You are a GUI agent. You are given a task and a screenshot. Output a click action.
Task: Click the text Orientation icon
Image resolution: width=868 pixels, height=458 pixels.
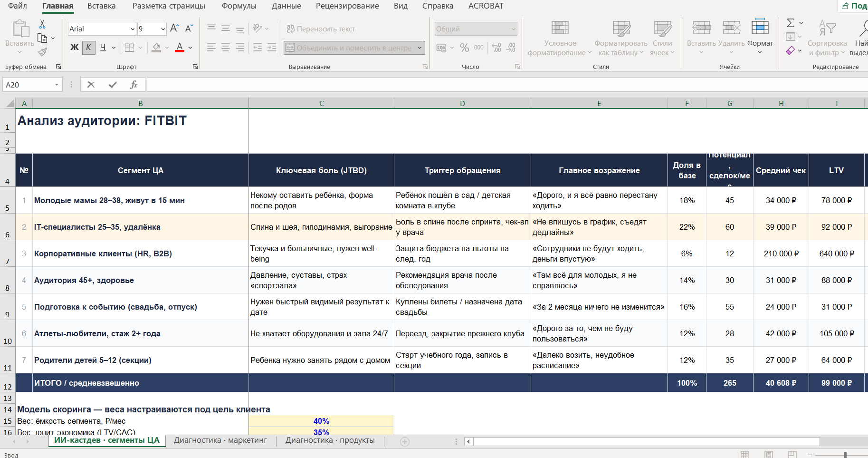click(x=258, y=29)
